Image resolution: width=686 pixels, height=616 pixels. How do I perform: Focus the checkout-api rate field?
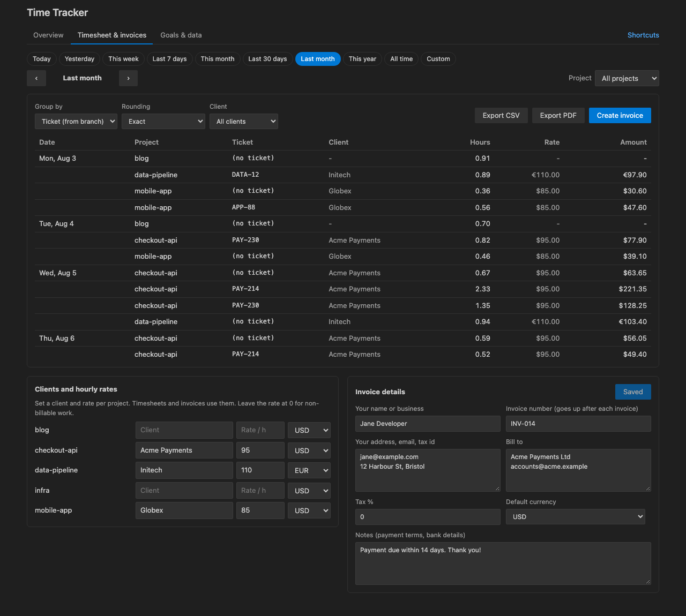260,450
